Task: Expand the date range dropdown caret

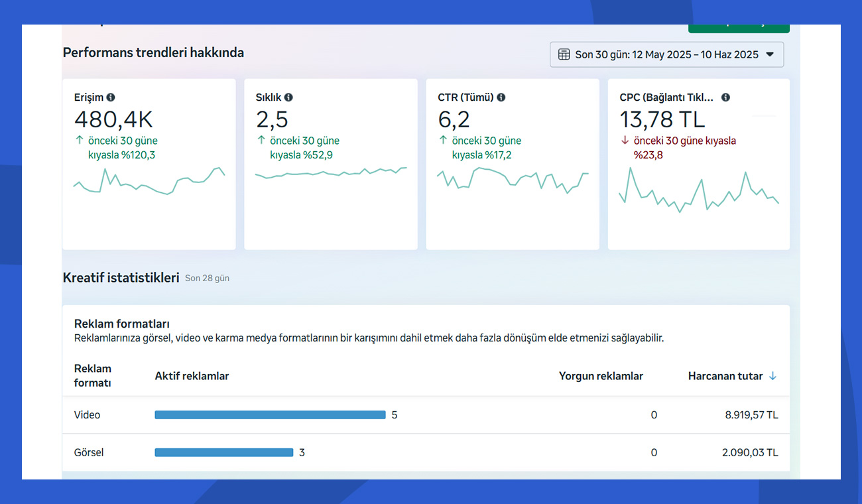Action: 770,55
